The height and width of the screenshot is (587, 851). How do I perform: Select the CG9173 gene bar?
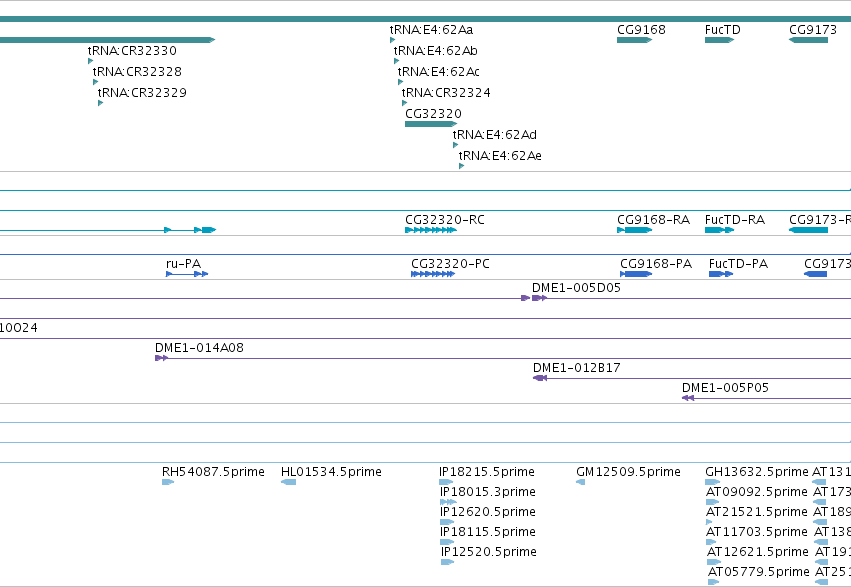(x=808, y=40)
